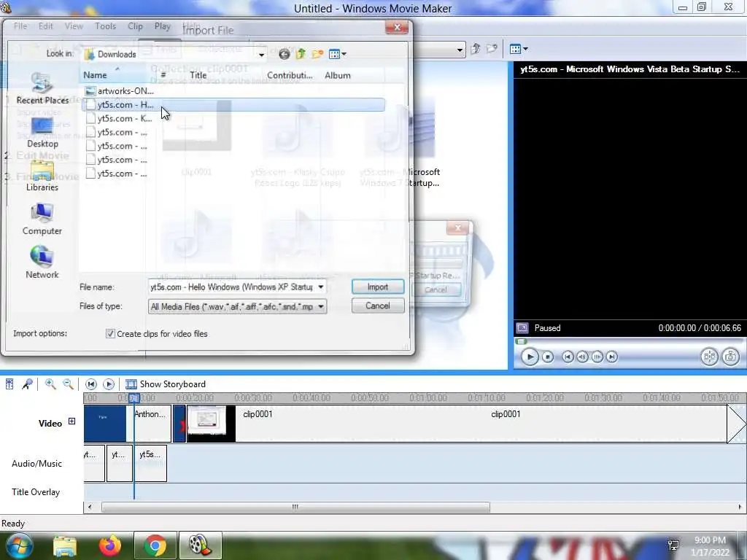Zoom out the timeline with magnifier minus
This screenshot has height=560, width=747.
click(68, 384)
